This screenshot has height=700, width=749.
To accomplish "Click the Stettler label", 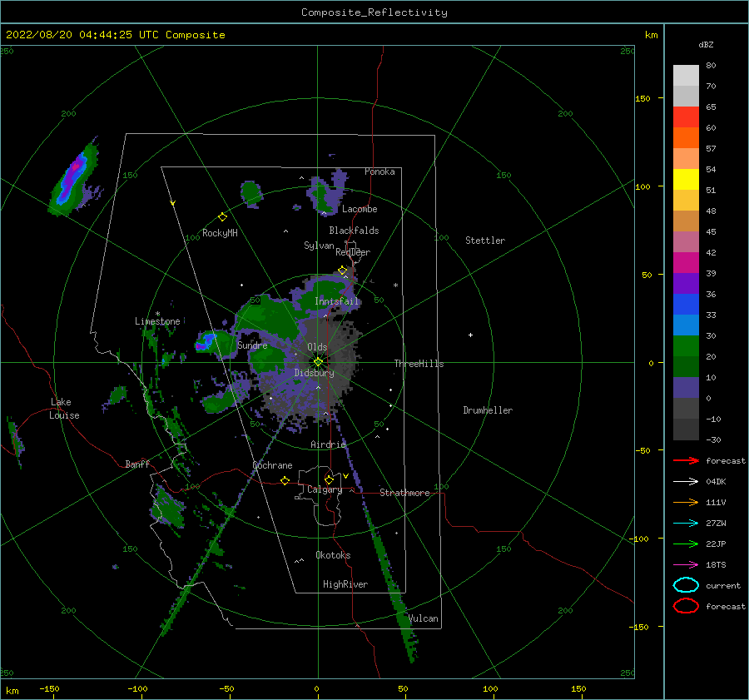I will 485,241.
